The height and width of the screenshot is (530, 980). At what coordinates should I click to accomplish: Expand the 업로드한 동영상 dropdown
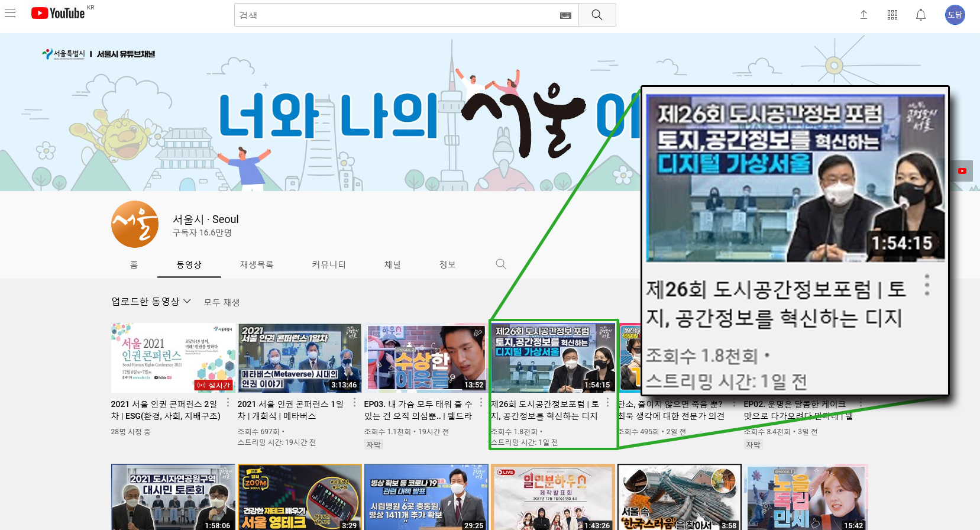151,301
